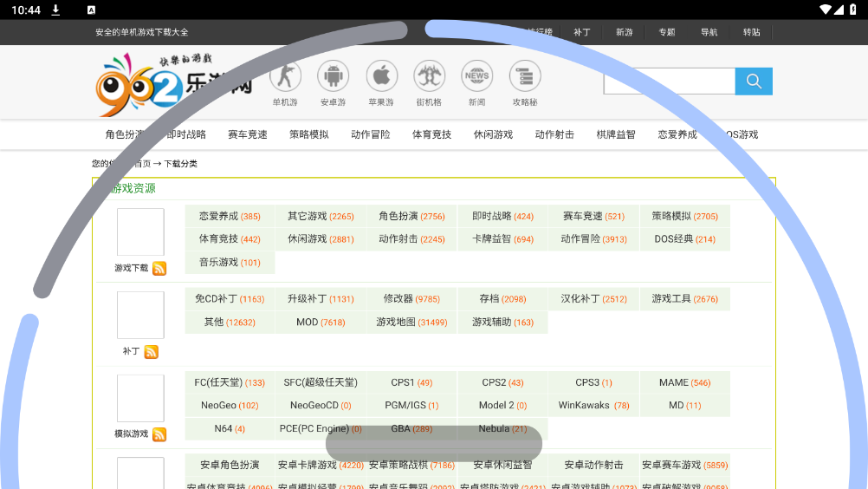The image size is (868, 489).
Task: Open N64 (4) category
Action: (x=230, y=428)
